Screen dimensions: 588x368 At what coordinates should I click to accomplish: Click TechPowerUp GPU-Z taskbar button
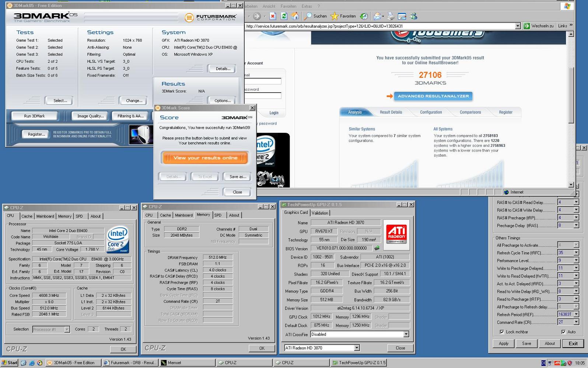(x=358, y=363)
